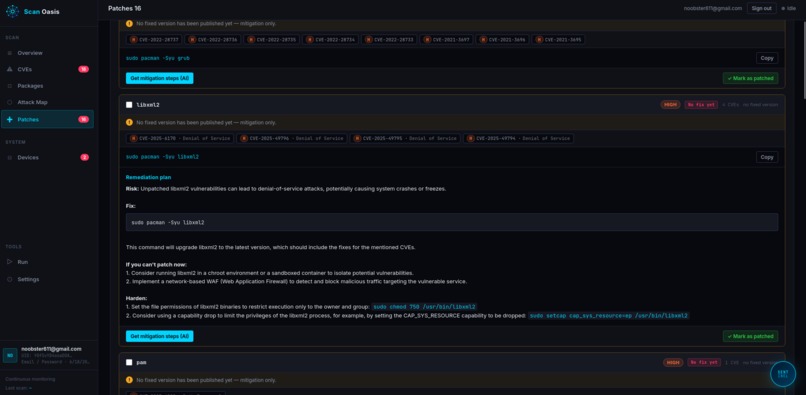Click the libxml2 No fix yet badge
This screenshot has width=806, height=395.
coord(701,105)
